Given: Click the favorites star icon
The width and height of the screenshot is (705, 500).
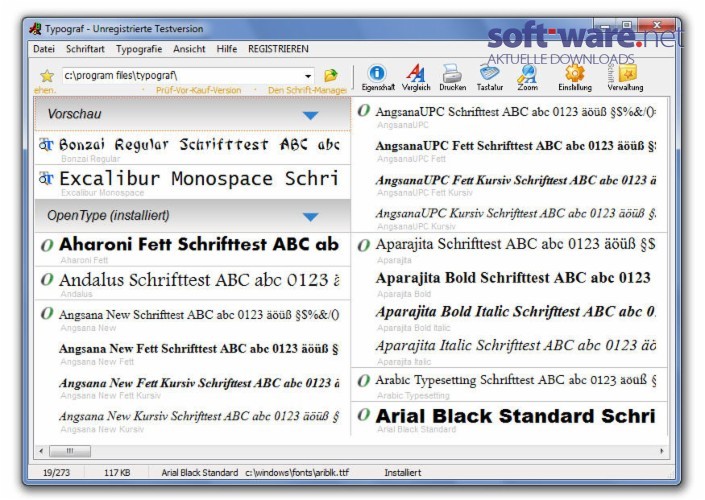Looking at the screenshot, I should 47,76.
